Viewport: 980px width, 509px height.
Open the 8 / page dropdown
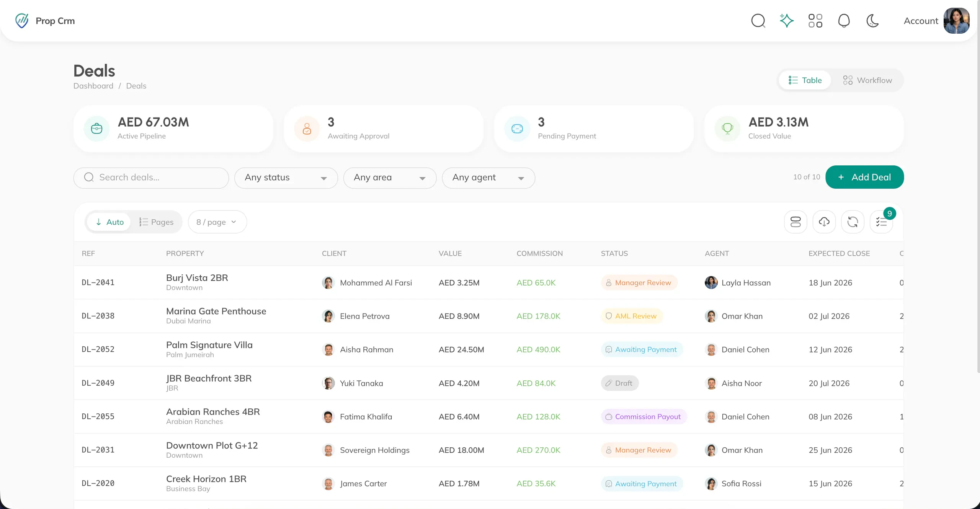tap(217, 222)
